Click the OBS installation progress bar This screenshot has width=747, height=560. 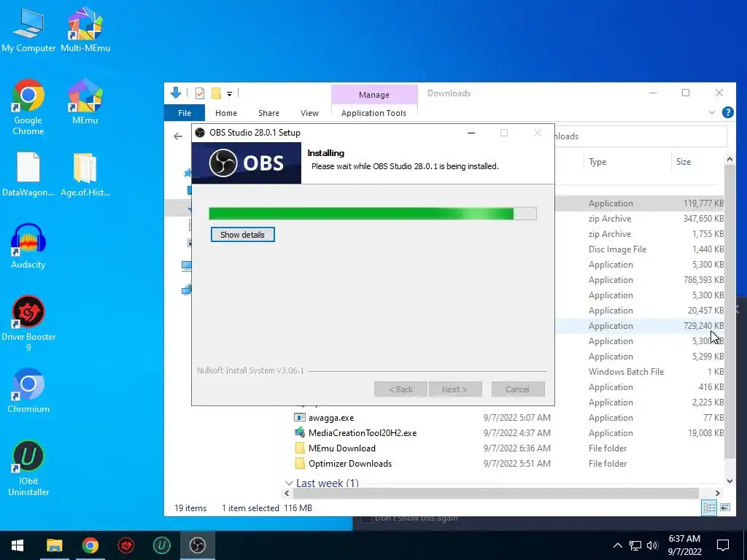(x=373, y=214)
